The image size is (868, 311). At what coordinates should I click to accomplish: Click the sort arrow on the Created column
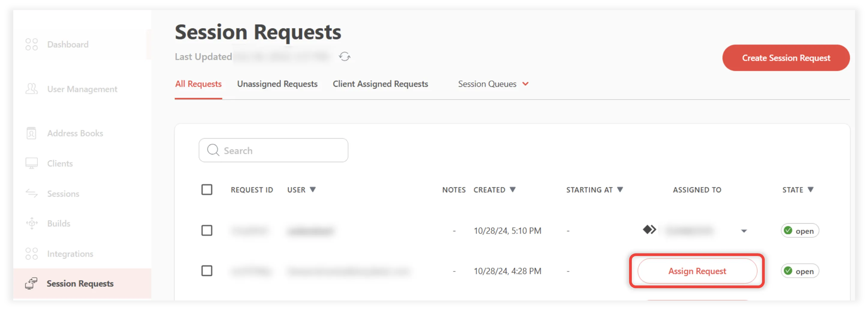pos(513,190)
